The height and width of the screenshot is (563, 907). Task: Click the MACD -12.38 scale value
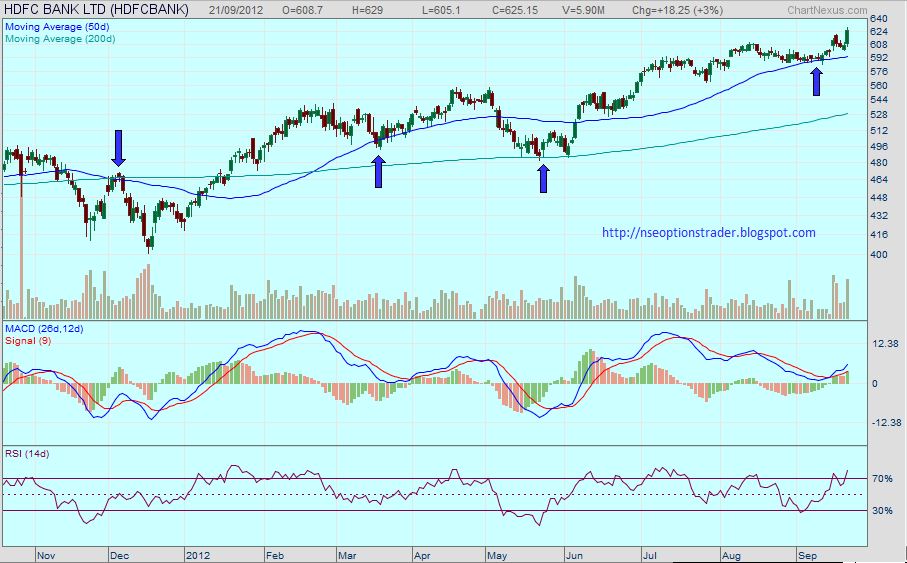click(887, 422)
